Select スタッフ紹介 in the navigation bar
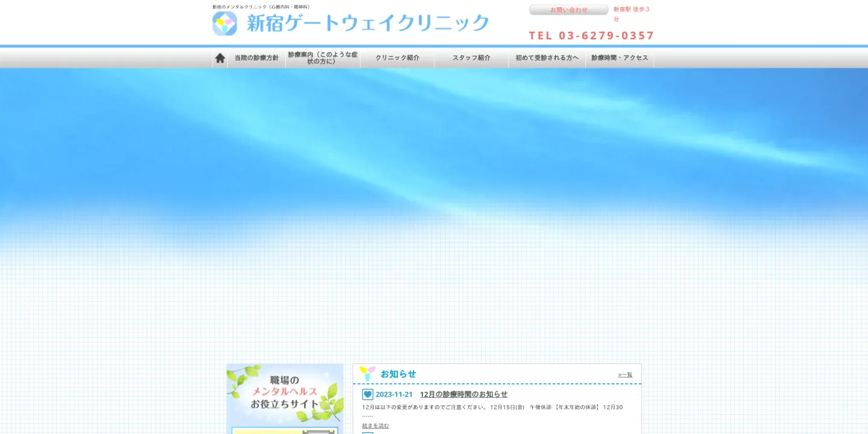Screen dimensions: 868x434 coord(471,58)
